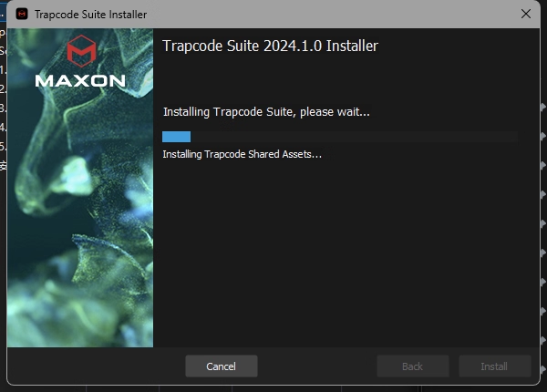Click the partially hidden "1." item behind the dialog
Image resolution: width=547 pixels, height=392 pixels.
pyautogui.click(x=3, y=70)
